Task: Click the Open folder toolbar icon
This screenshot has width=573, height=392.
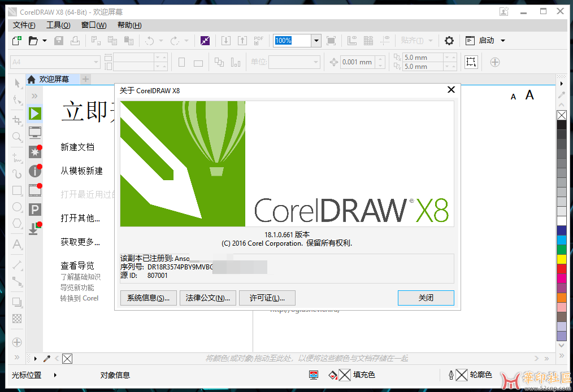Action: click(x=33, y=41)
